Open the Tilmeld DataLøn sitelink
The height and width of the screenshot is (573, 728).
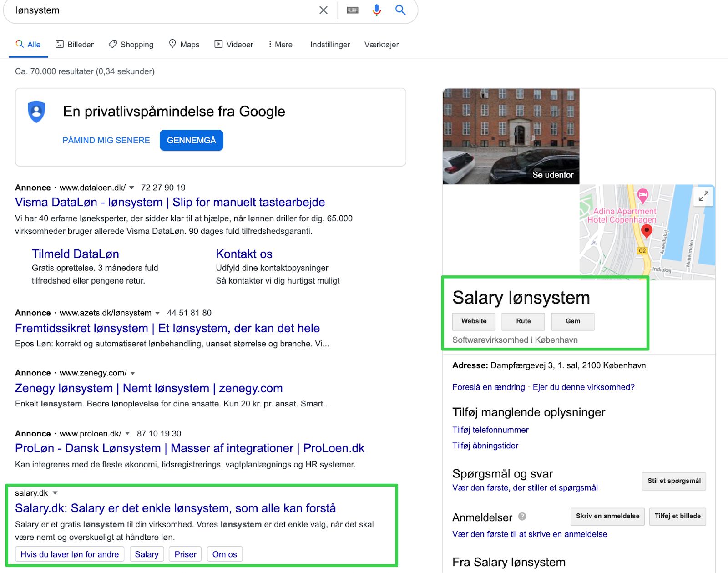(x=76, y=254)
